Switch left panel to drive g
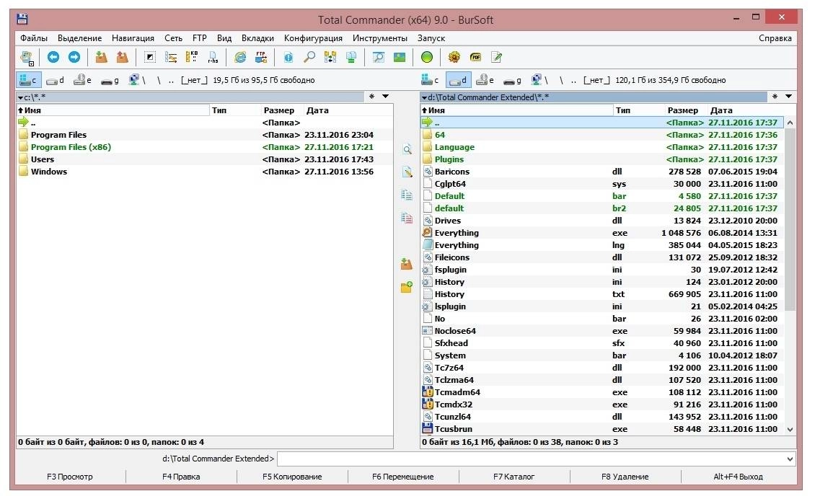This screenshot has height=504, width=815. [x=110, y=80]
